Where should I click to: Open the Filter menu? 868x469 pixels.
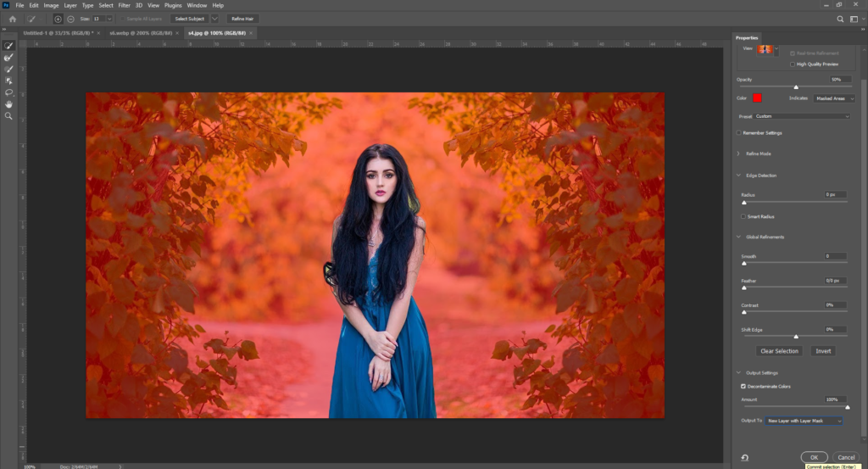coord(123,5)
